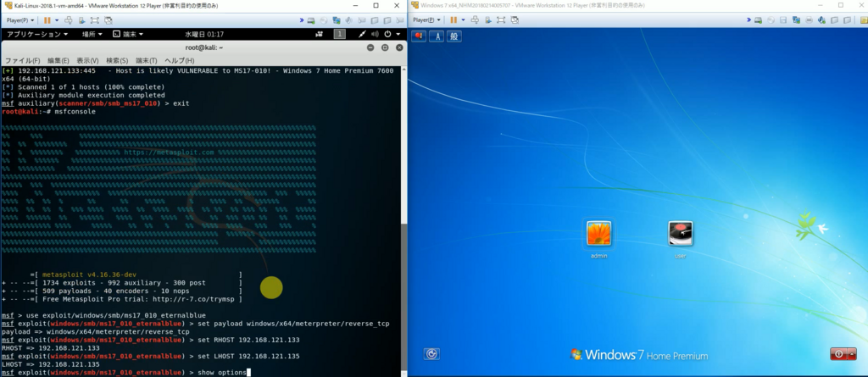
Task: Send Ctrl+Alt+Del to the Kali VM
Action: 69,20
